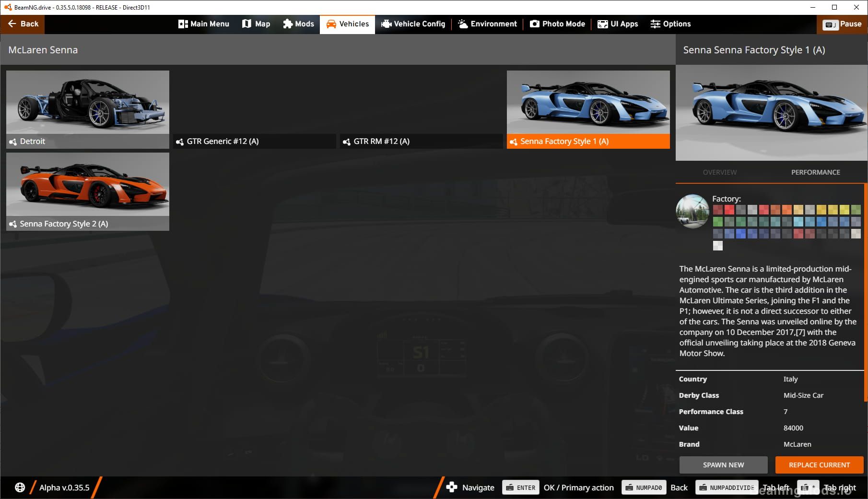Pick the lone white swatch in the last row
This screenshot has height=499, width=868.
[x=718, y=246]
